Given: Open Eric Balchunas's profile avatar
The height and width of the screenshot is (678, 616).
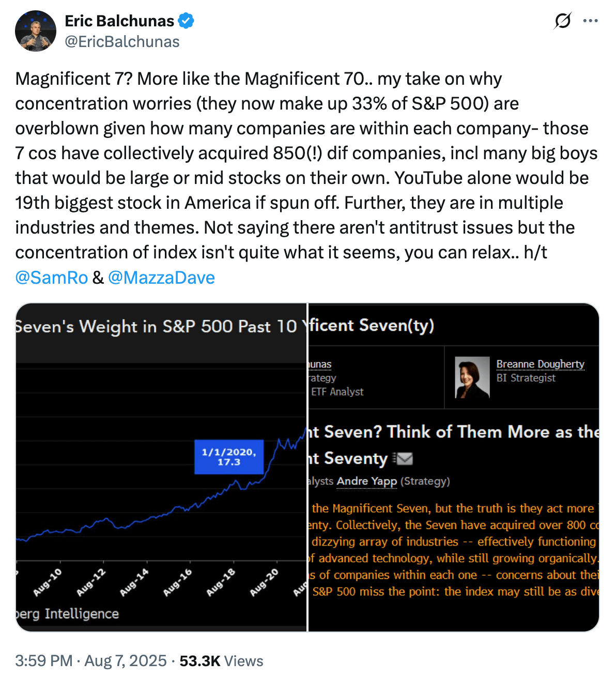Looking at the screenshot, I should 36,31.
